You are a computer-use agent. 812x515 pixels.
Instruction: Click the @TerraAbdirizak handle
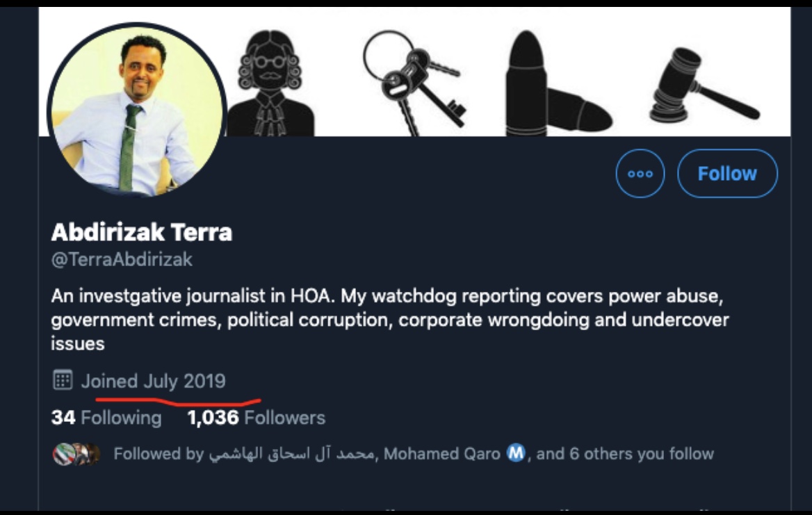point(122,260)
